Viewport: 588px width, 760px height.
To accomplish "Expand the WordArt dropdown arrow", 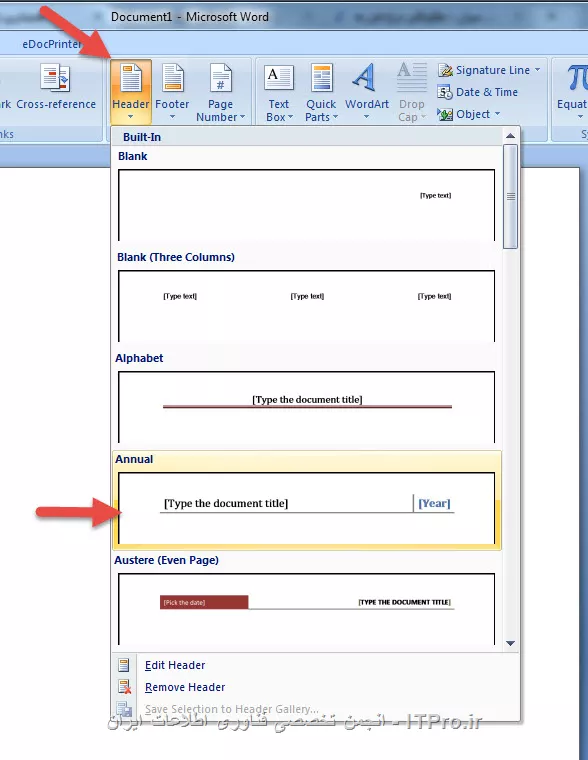I will (x=366, y=117).
